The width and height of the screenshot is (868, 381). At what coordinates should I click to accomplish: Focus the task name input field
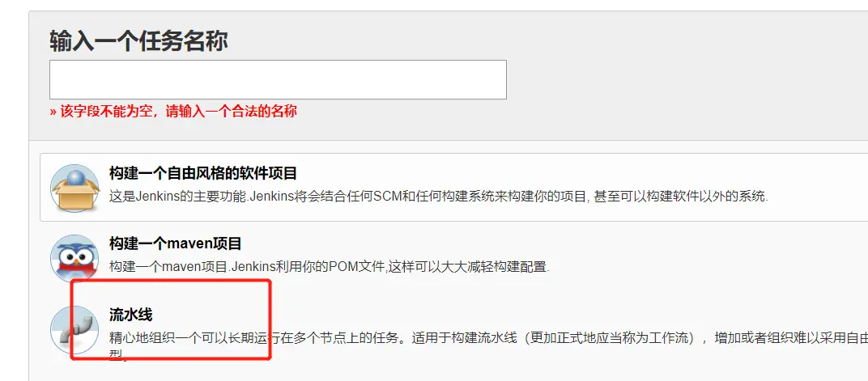click(x=278, y=79)
